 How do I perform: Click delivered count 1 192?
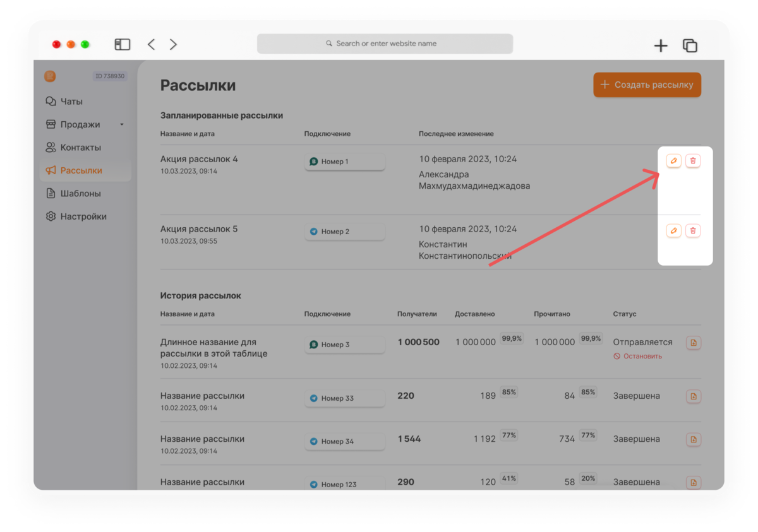click(x=484, y=439)
